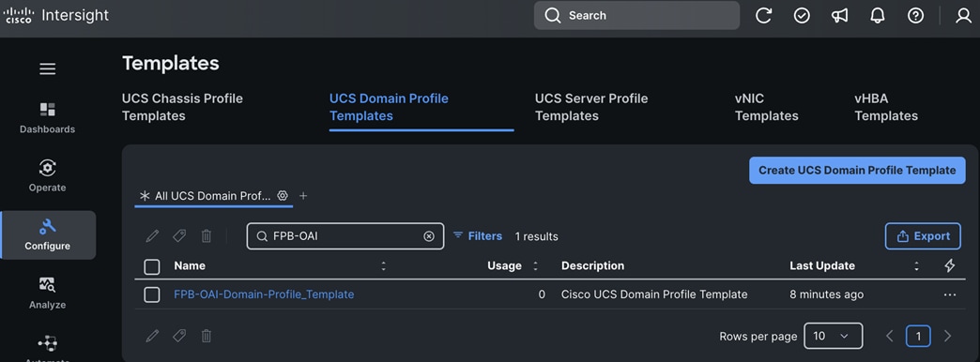Click the Usage value 0 cell

click(542, 294)
